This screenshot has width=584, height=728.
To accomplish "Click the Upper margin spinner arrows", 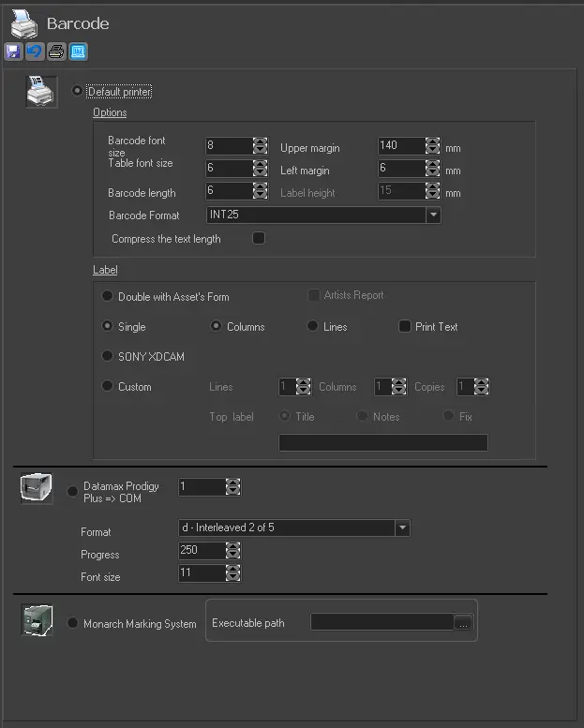I will (432, 146).
